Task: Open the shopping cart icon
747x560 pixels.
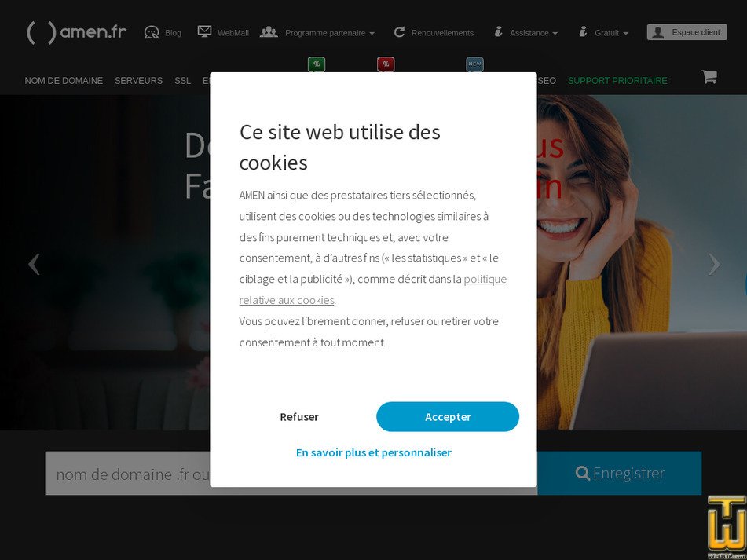Action: (x=709, y=77)
